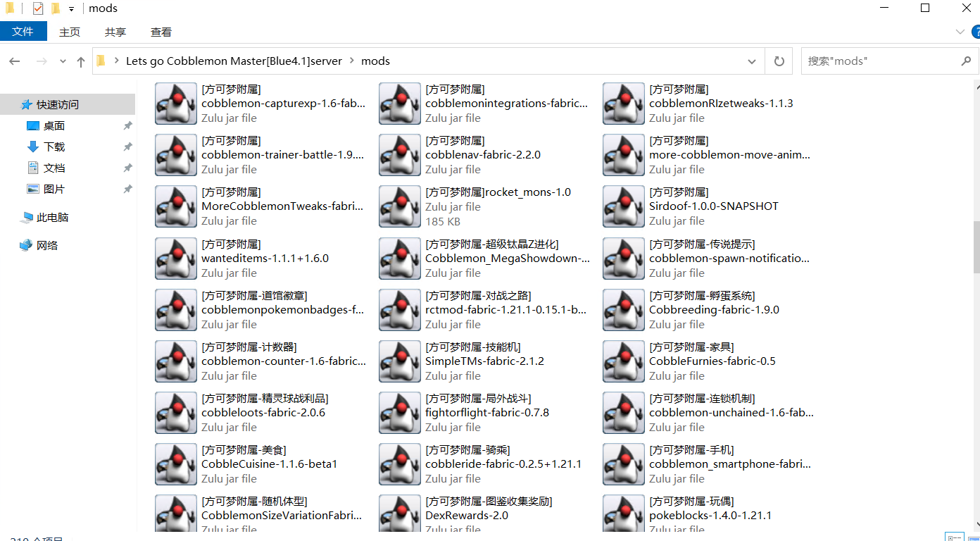Open the 文件 menu
The image size is (980, 541).
[x=23, y=32]
